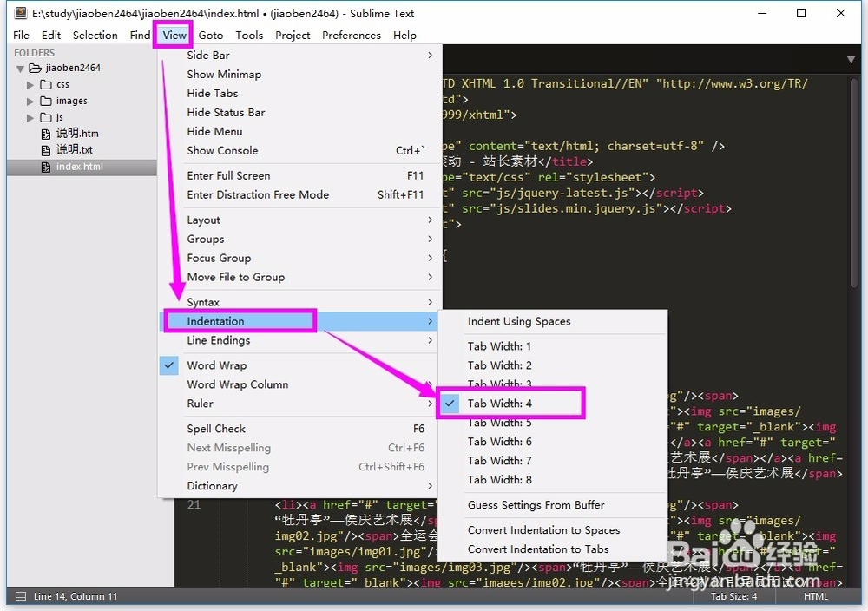Click the css folder icon in sidebar
The height and width of the screenshot is (611, 868).
47,84
